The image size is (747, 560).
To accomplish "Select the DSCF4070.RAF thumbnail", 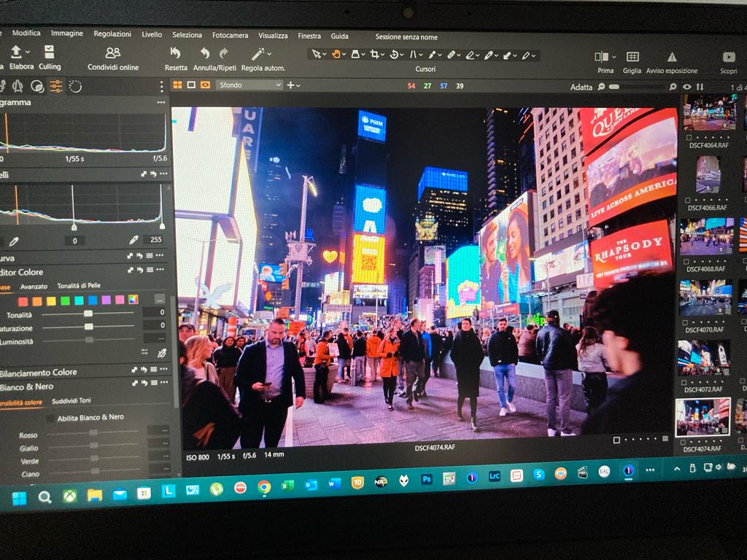I will pyautogui.click(x=705, y=297).
